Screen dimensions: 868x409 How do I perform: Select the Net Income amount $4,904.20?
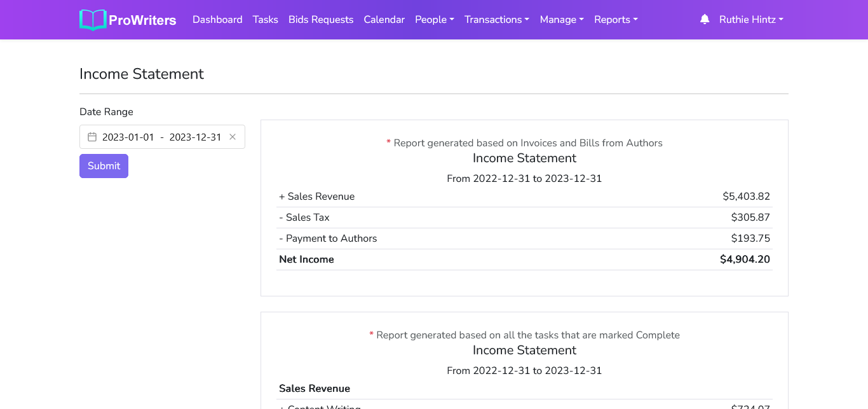pyautogui.click(x=745, y=260)
